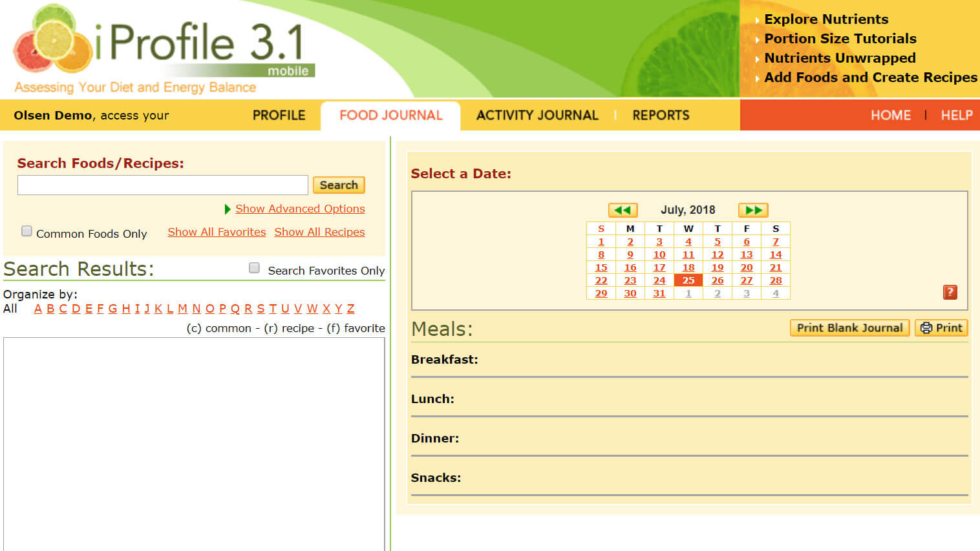Open Show All Recipes link
Screen dimensions: 980x551
319,232
